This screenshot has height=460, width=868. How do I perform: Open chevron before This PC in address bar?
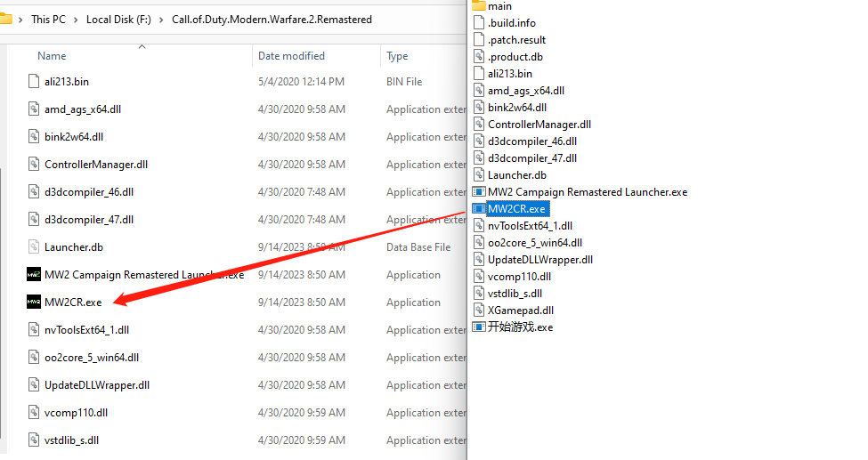pyautogui.click(x=20, y=20)
